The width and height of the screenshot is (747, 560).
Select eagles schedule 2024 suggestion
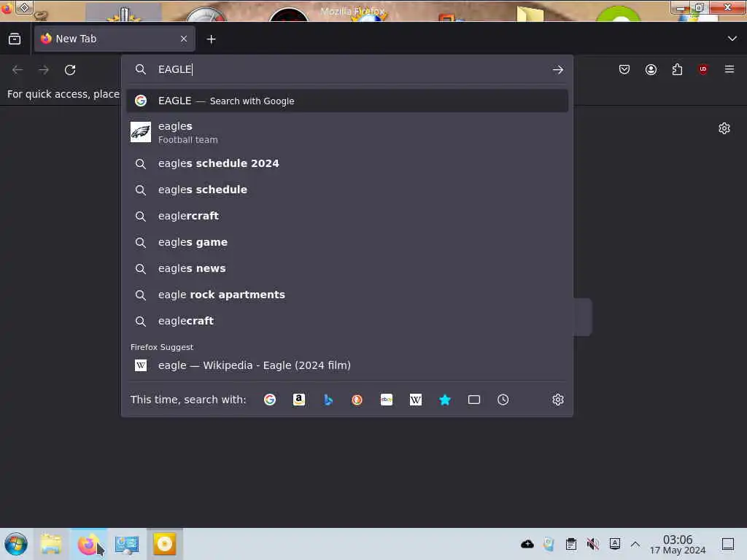(347, 163)
